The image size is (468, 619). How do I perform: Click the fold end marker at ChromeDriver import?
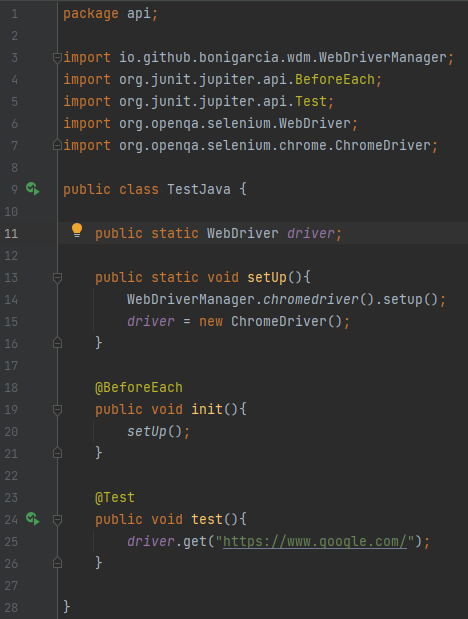pyautogui.click(x=57, y=146)
